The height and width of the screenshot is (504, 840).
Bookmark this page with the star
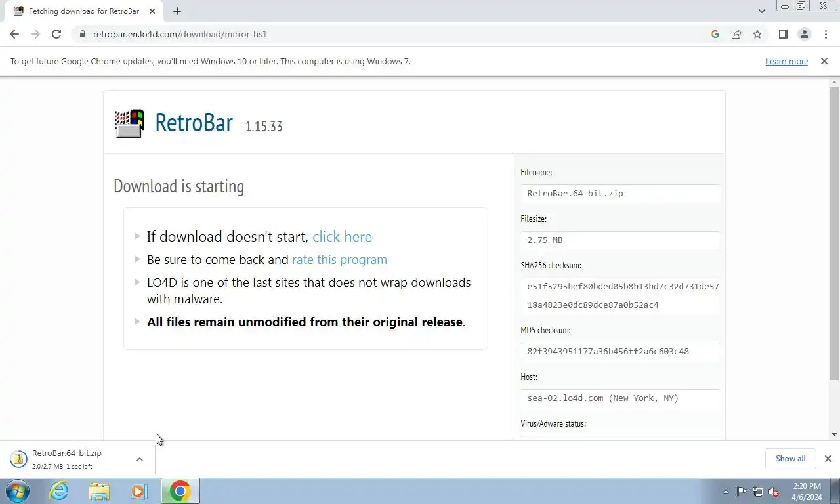tap(757, 34)
